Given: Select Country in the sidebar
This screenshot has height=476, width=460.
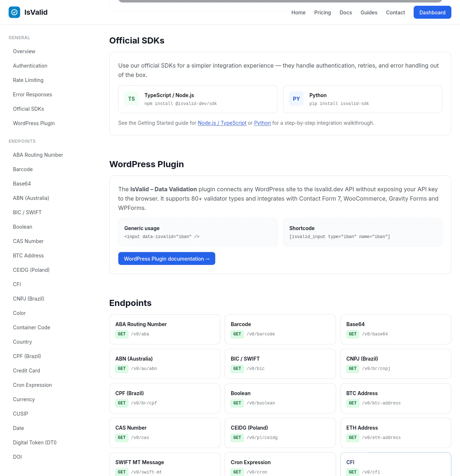Looking at the screenshot, I should 22,342.
